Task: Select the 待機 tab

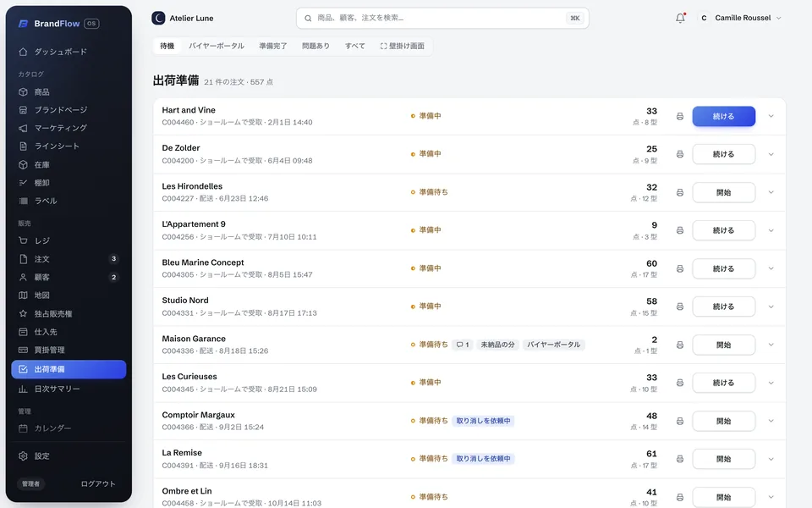Action: click(167, 46)
